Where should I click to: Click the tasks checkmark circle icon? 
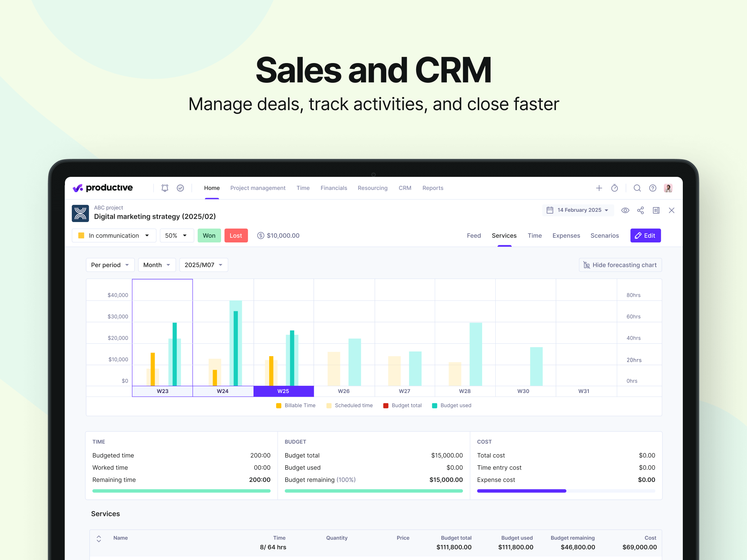180,188
